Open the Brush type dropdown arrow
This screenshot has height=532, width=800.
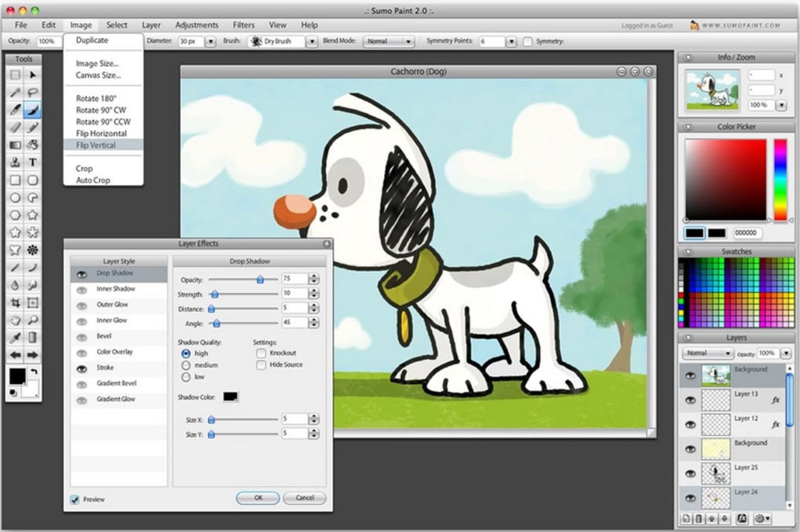(x=312, y=42)
